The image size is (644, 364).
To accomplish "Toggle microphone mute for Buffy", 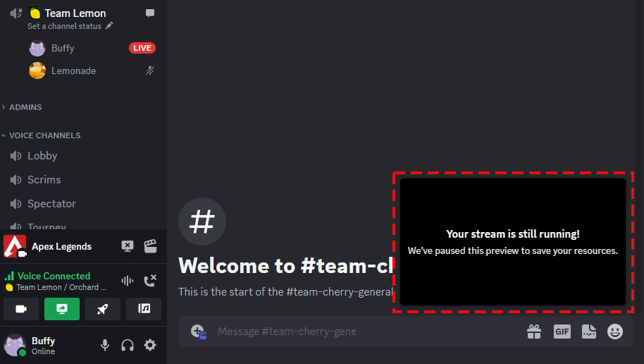I will [105, 345].
